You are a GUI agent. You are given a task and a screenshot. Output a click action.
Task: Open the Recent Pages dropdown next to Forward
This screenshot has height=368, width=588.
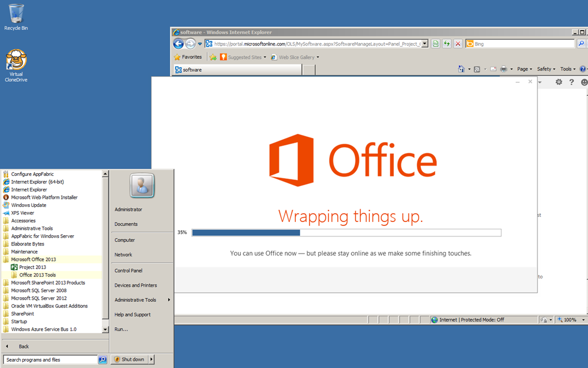tap(200, 44)
